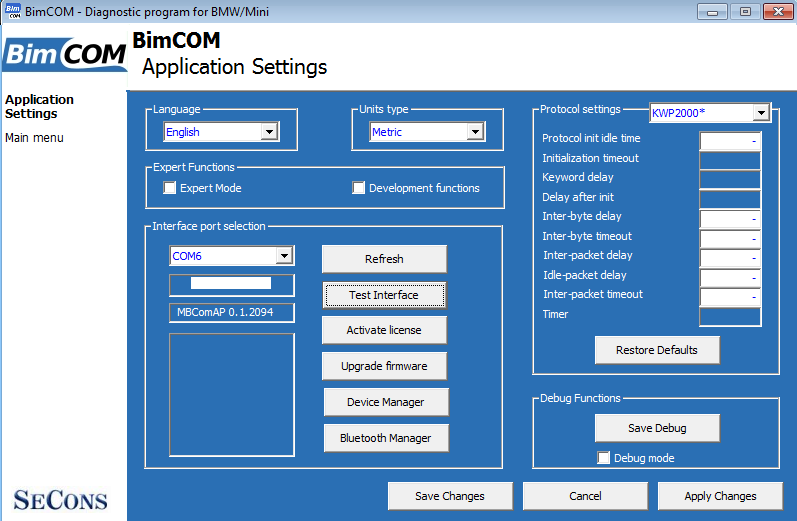Viewport: 797px width, 521px height.
Task: Click the Save Debug button
Action: click(x=657, y=428)
